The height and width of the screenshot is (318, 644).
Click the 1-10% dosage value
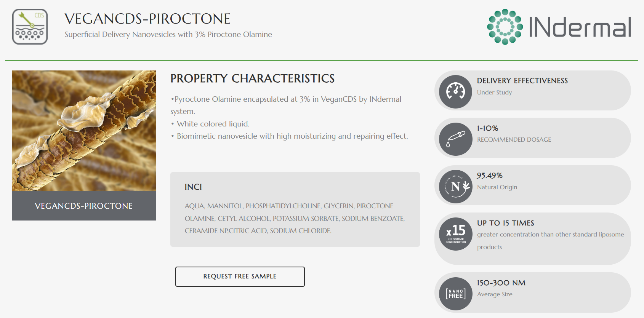click(487, 128)
